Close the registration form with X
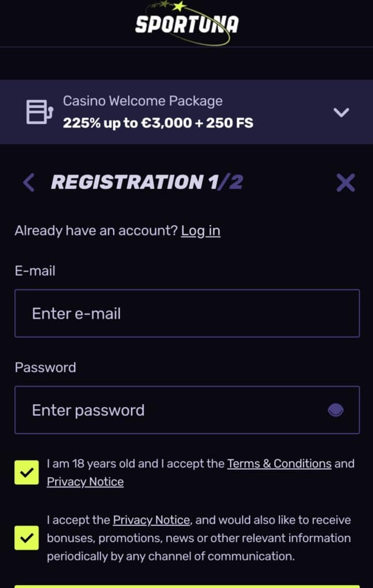This screenshot has width=373, height=588. pyautogui.click(x=345, y=183)
